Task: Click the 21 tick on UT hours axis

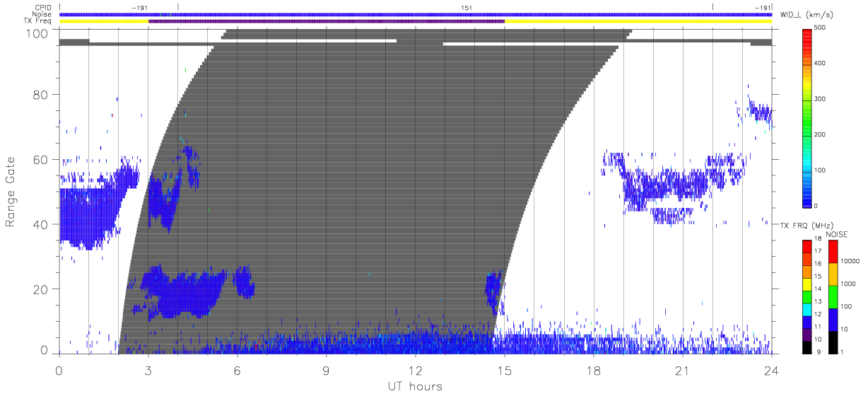Action: tap(682, 370)
